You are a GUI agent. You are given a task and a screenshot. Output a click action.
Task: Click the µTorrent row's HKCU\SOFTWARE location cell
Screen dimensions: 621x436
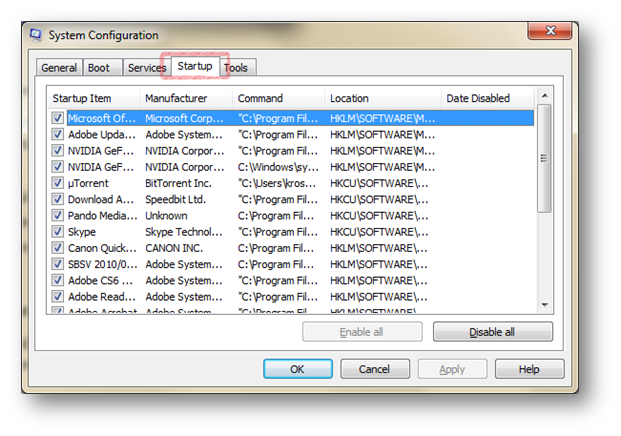tap(379, 183)
